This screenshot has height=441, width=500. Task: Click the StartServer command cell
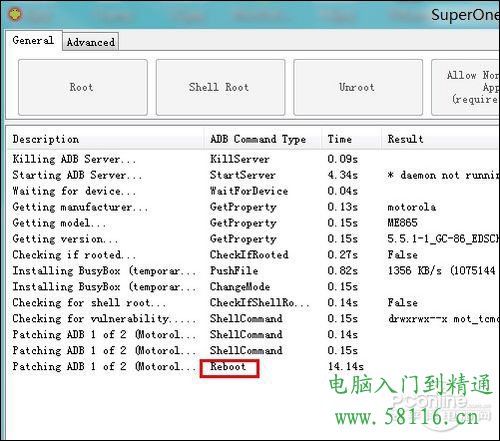[243, 175]
